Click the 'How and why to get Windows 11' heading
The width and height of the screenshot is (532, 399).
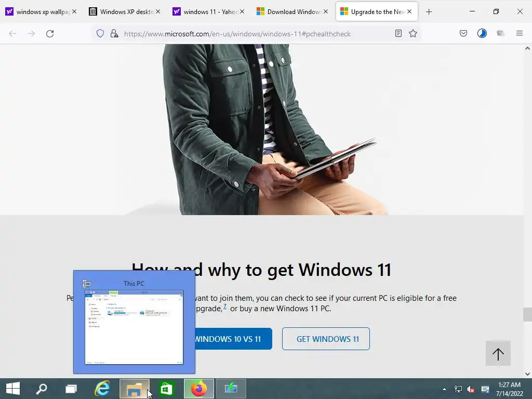261,270
